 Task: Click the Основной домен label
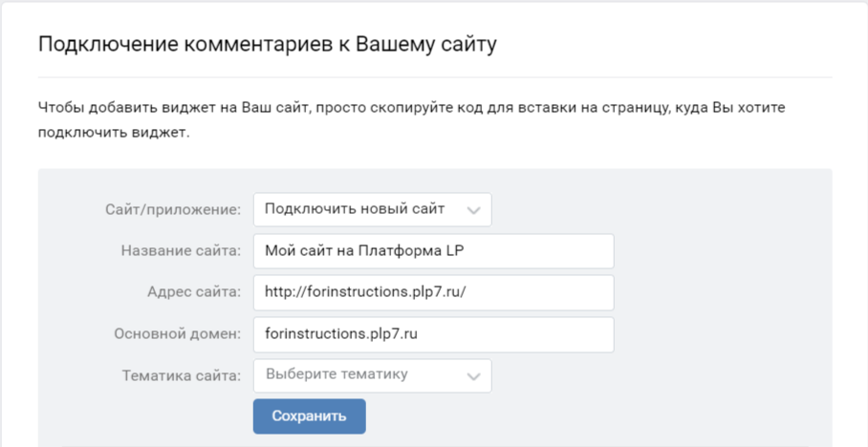pos(176,334)
